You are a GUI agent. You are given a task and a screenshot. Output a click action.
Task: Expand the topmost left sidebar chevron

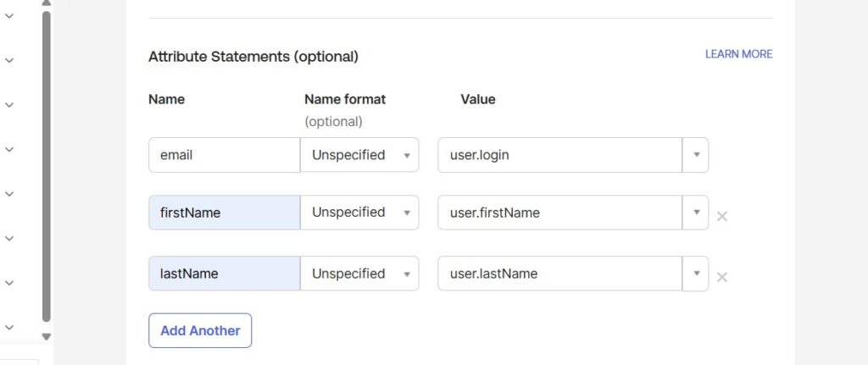click(9, 16)
